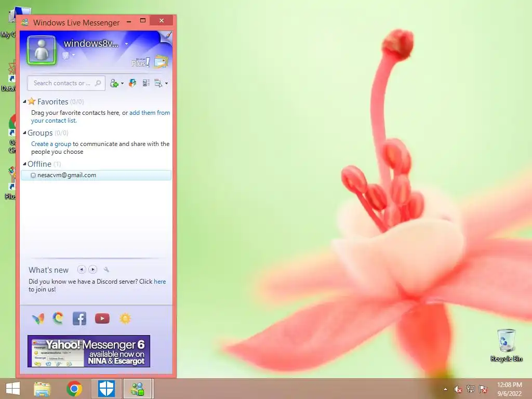Click 'here' link to join Discord
The height and width of the screenshot is (399, 532).
pyautogui.click(x=160, y=282)
